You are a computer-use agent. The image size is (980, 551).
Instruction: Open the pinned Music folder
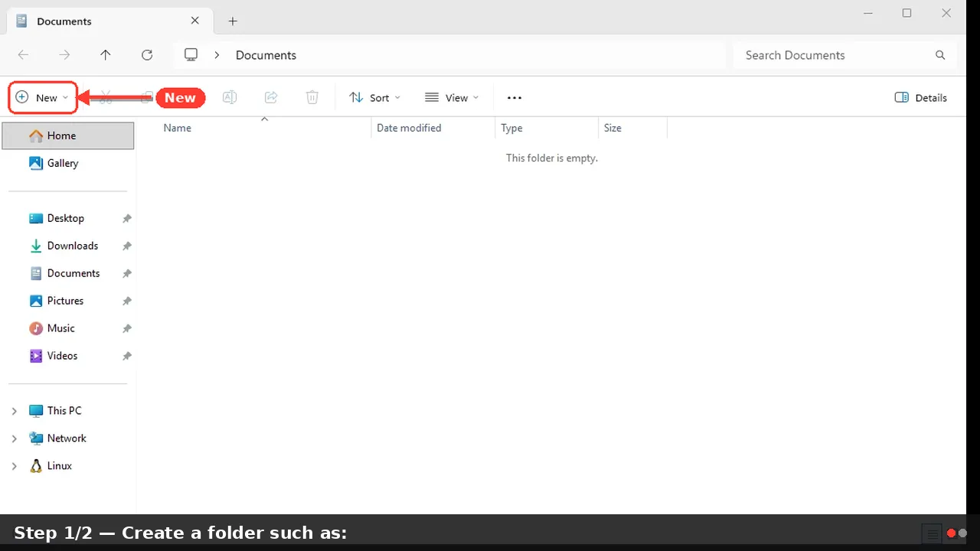click(68, 328)
